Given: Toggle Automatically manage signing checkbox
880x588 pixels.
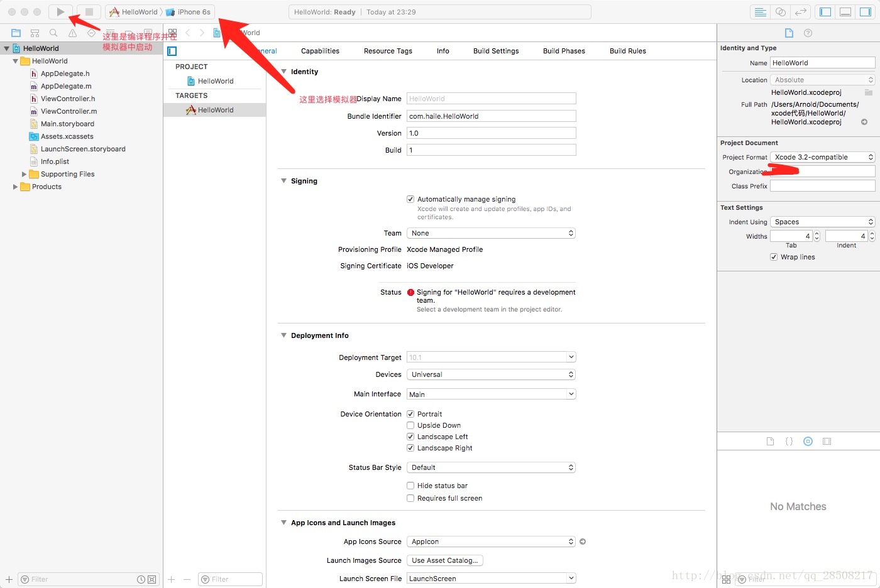Looking at the screenshot, I should [410, 199].
